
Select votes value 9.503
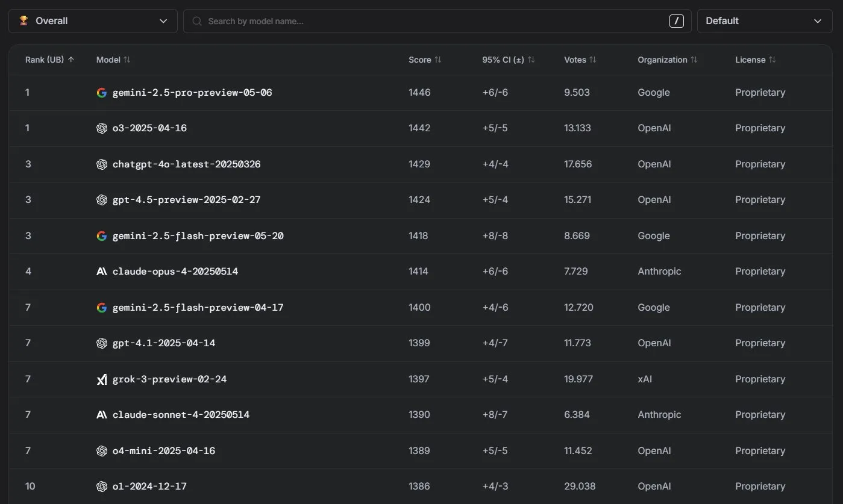pos(577,93)
